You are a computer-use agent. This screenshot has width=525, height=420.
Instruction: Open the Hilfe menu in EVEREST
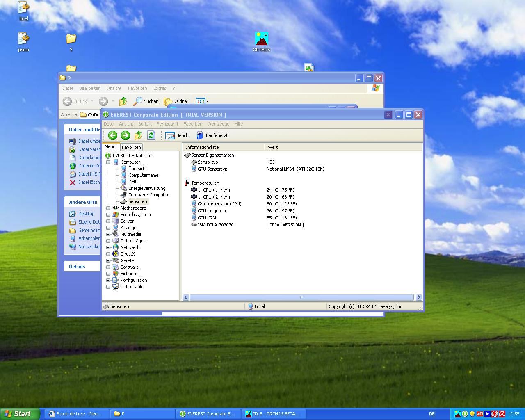click(x=238, y=124)
